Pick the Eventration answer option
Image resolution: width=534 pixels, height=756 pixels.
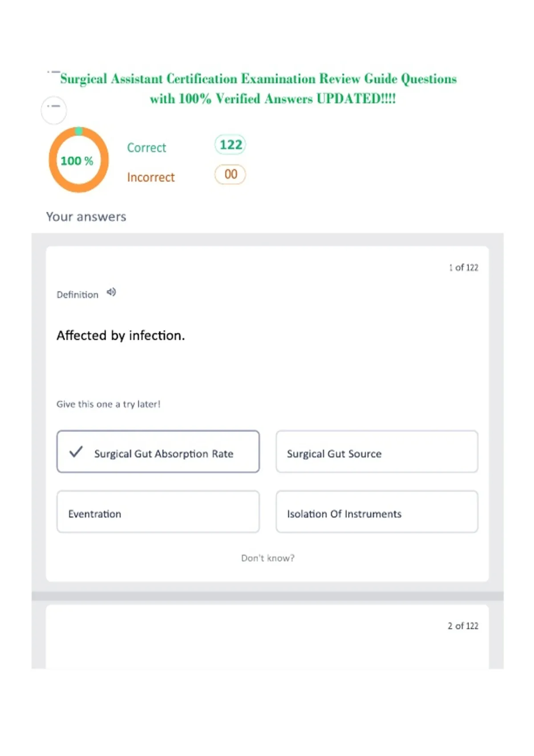[158, 512]
